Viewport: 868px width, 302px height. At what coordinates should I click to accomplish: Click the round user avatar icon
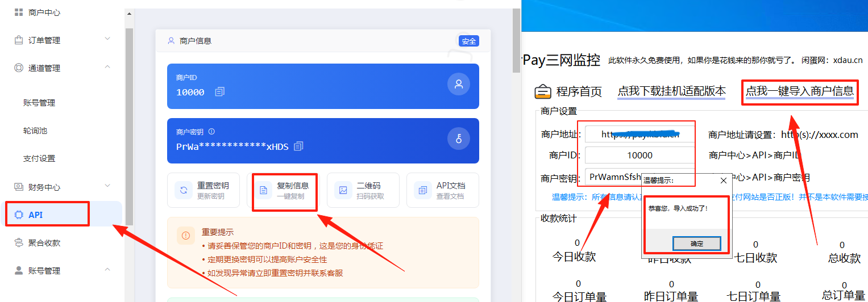point(458,84)
